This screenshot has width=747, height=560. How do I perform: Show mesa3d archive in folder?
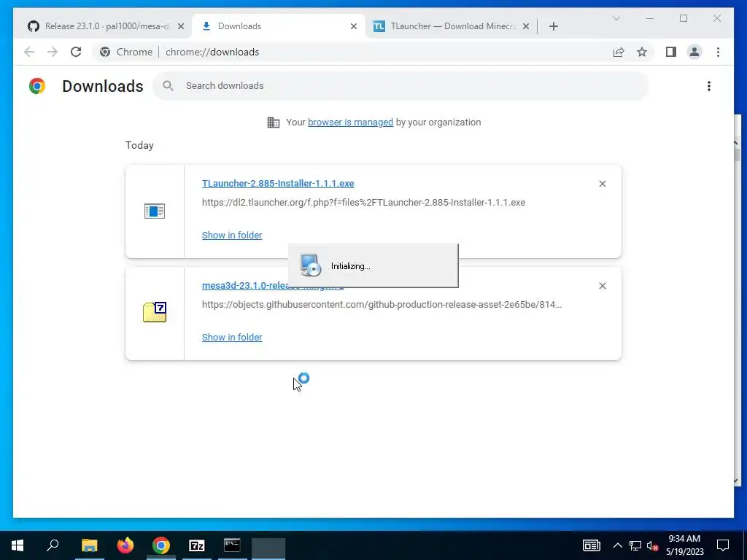(x=232, y=337)
